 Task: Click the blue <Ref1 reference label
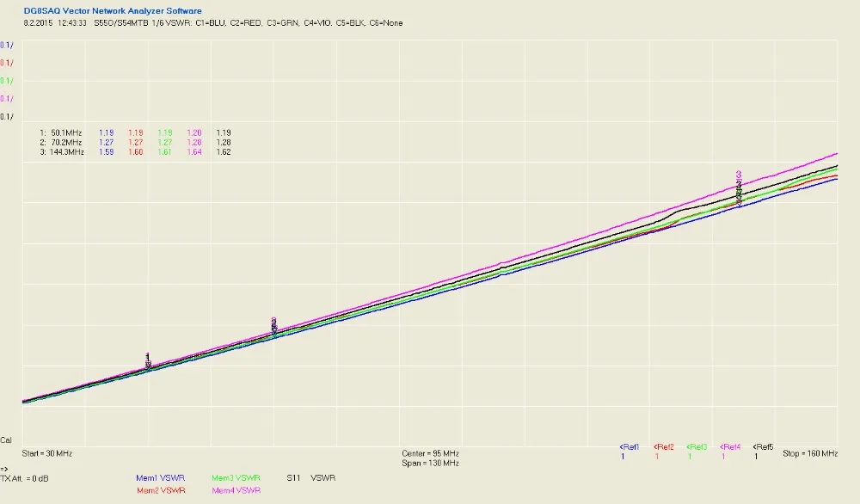click(630, 447)
